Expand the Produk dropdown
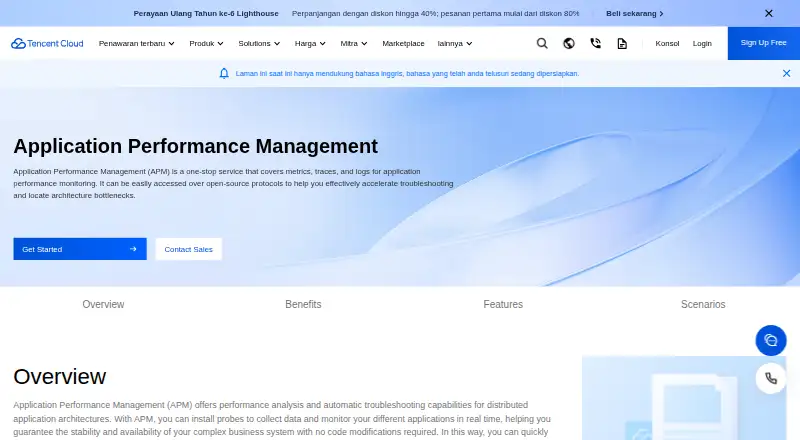The width and height of the screenshot is (800, 440). [207, 43]
